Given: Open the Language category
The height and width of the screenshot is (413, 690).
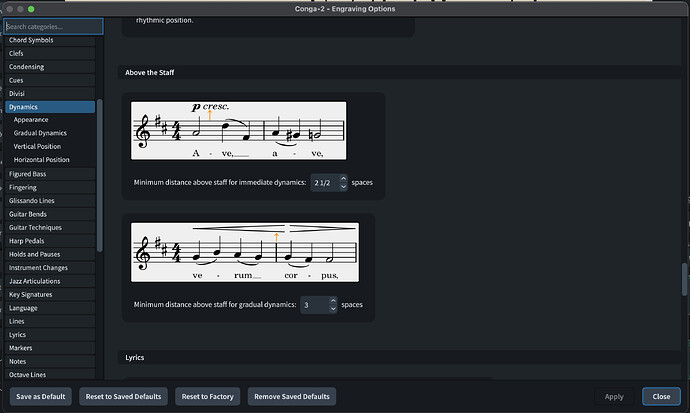Looking at the screenshot, I should click(50, 308).
